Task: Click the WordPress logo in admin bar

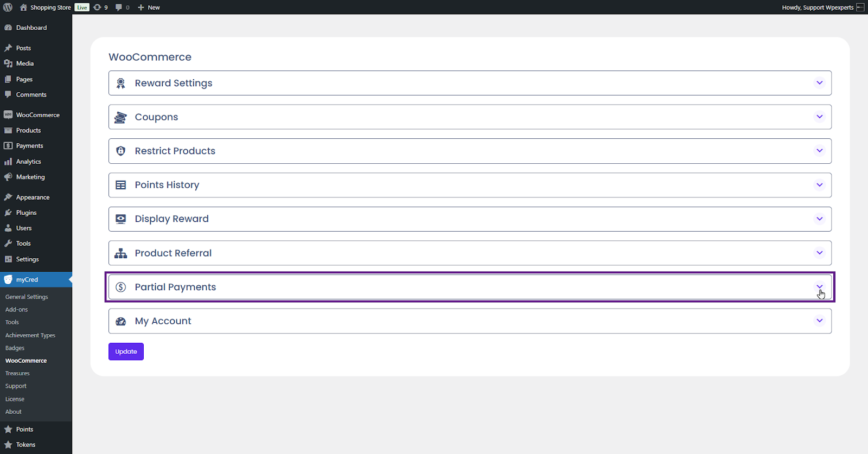Action: pyautogui.click(x=8, y=7)
